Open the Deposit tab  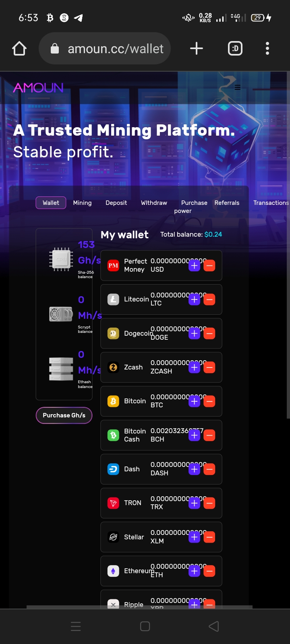[116, 203]
